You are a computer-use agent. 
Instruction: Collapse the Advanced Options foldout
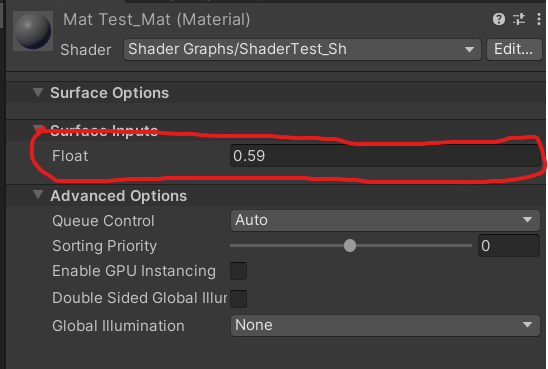pyautogui.click(x=38, y=195)
